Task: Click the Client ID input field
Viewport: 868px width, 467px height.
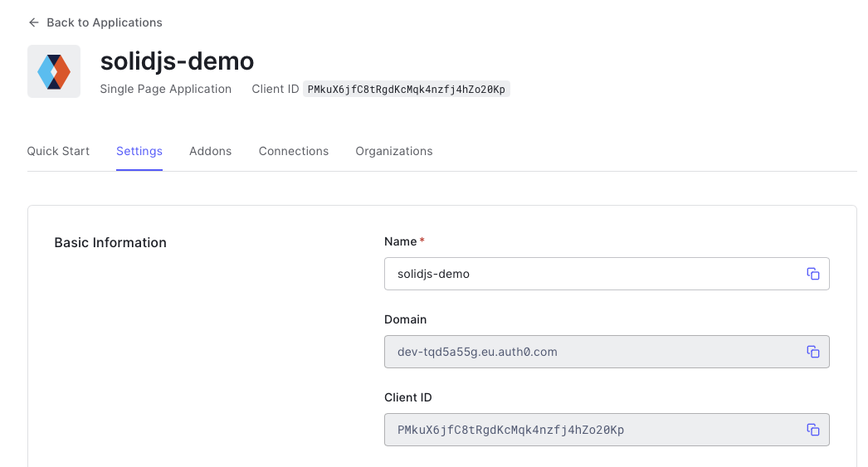Action: [607, 430]
